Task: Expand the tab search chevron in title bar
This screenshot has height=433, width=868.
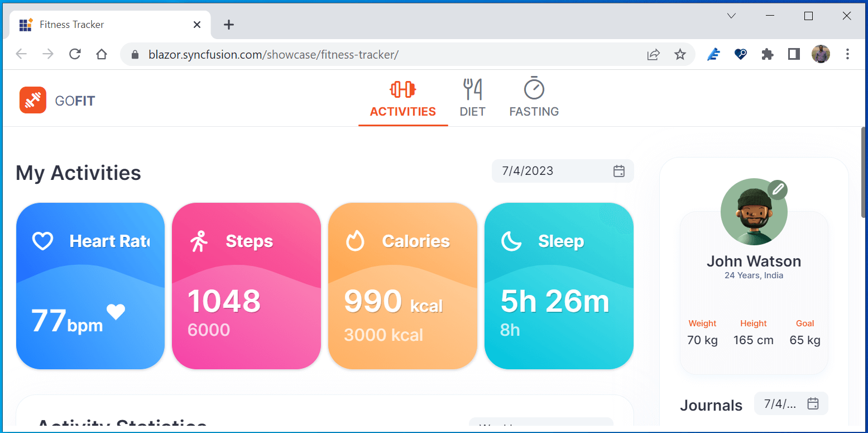Action: click(732, 16)
